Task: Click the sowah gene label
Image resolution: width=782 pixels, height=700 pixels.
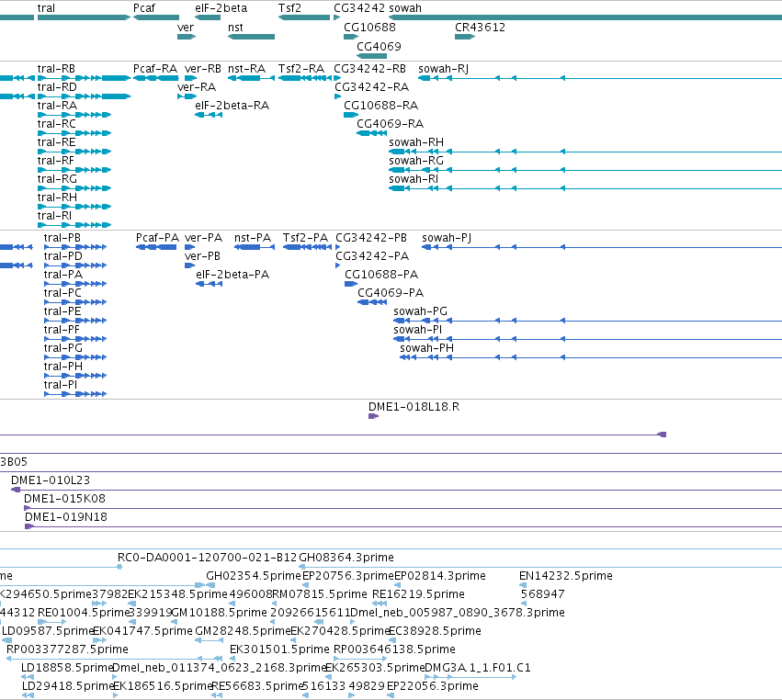Action: coord(405,8)
